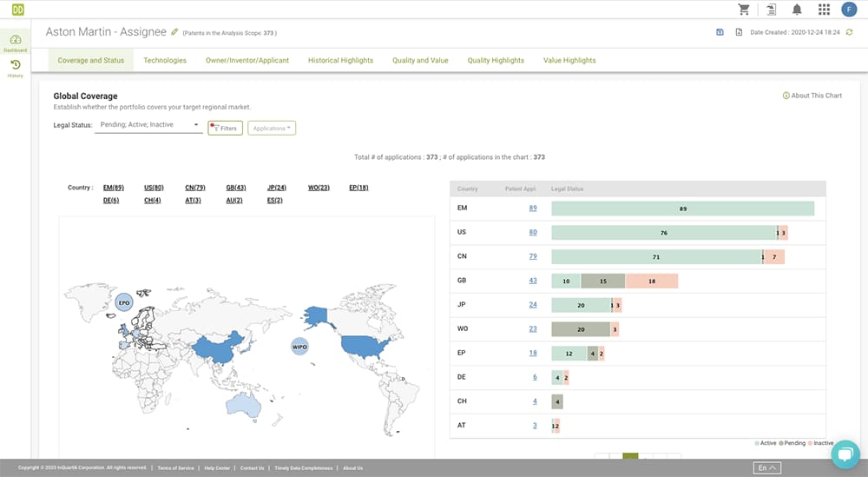868x477 pixels.
Task: Click the WIPO bubble on the map
Action: click(x=299, y=347)
